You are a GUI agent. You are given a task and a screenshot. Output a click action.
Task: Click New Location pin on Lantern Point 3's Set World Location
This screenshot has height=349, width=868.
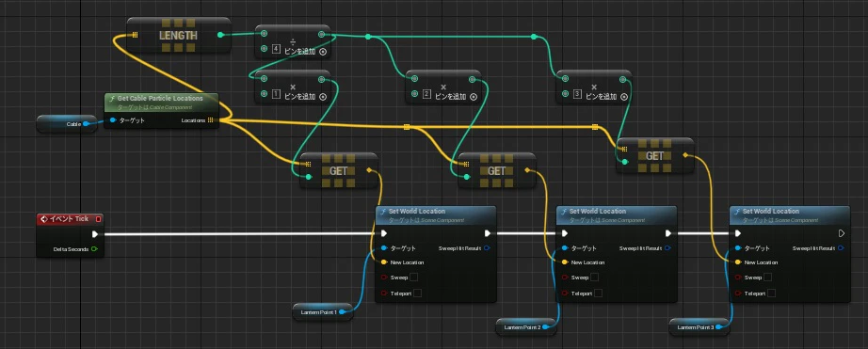pos(738,262)
